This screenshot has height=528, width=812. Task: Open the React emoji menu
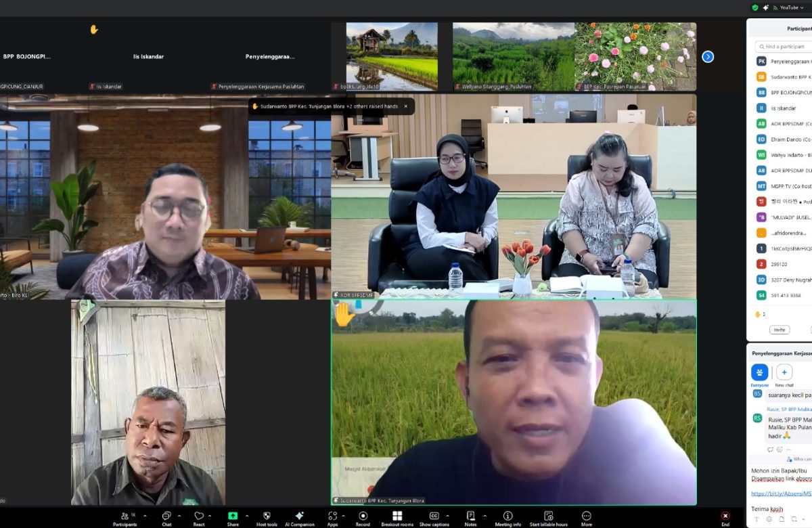[x=199, y=516]
